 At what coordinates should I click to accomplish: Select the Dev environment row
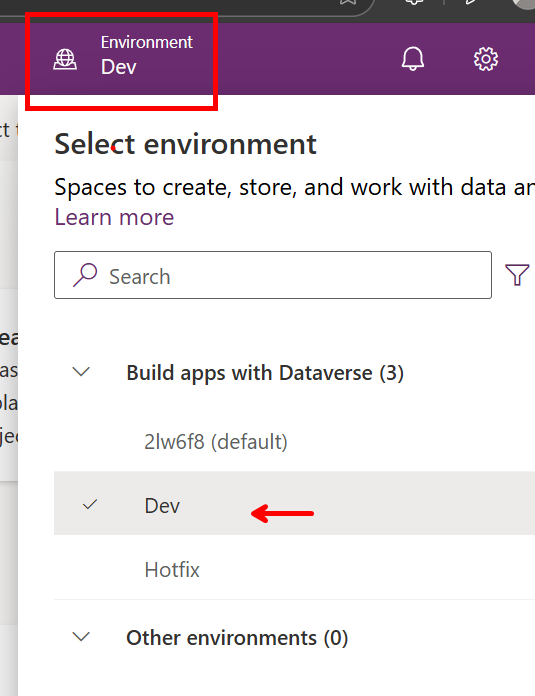294,503
